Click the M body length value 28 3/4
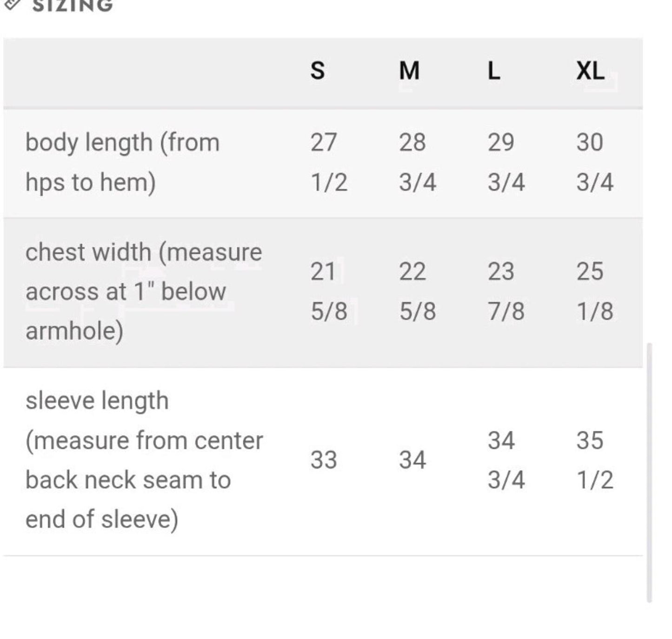Screen dimensions: 672x639 click(417, 162)
